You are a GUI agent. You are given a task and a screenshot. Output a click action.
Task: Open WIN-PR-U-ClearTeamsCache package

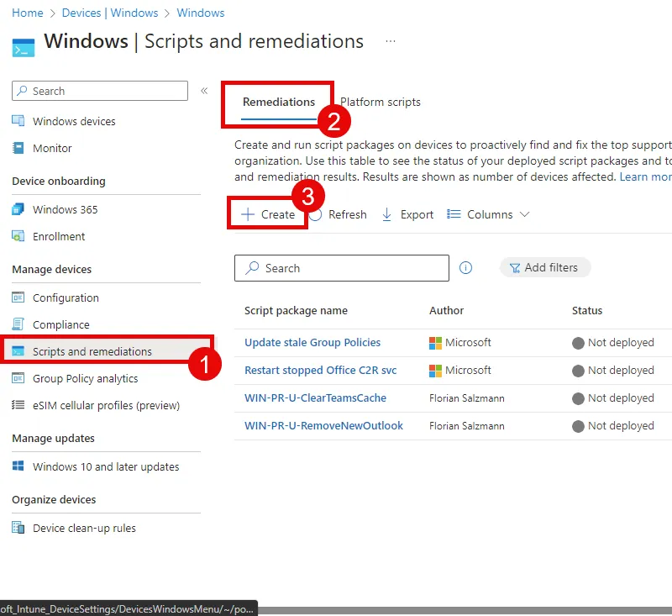tap(316, 398)
